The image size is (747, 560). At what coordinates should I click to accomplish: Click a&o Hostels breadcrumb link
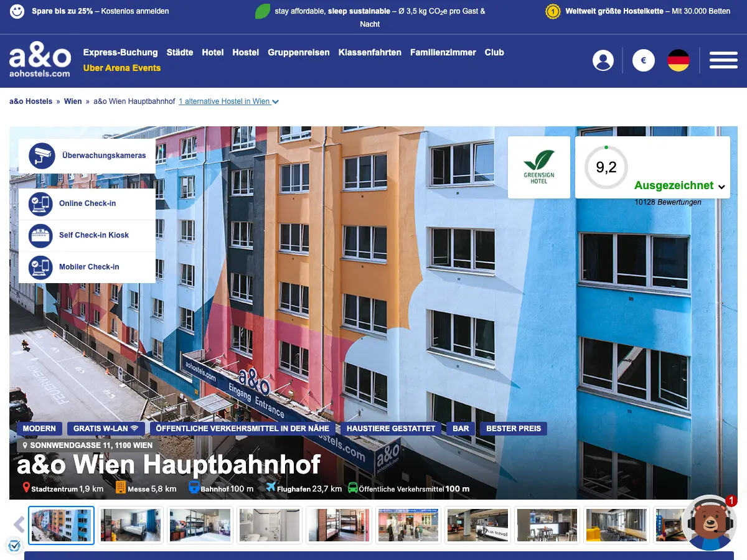(31, 101)
